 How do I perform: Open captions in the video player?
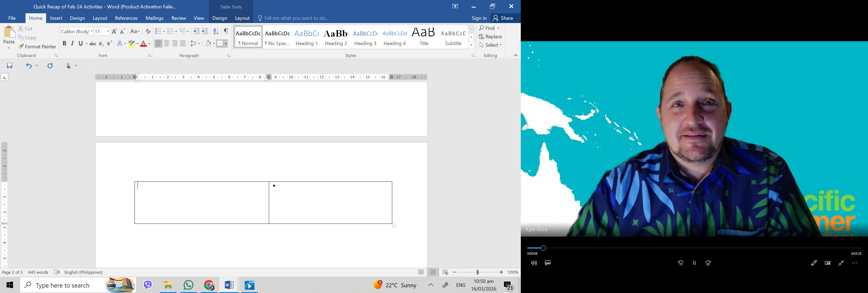pos(548,263)
